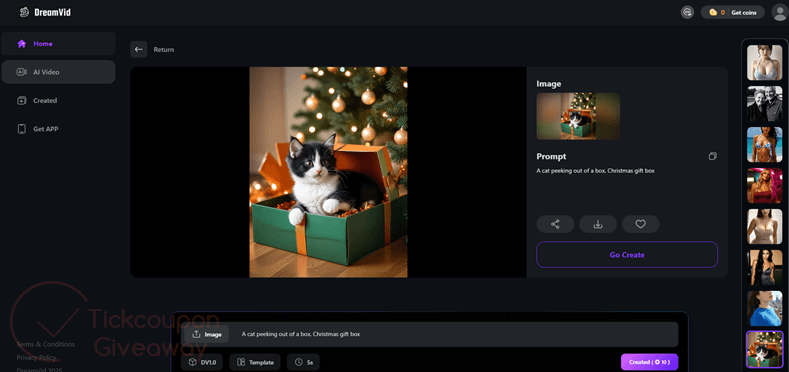Click the back arrow next to Return
Image resolution: width=789 pixels, height=372 pixels.
[139, 49]
